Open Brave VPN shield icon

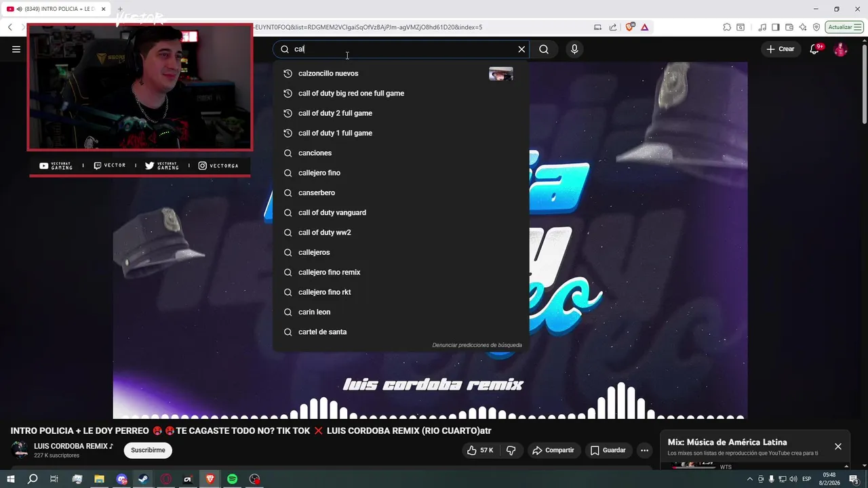pos(816,27)
